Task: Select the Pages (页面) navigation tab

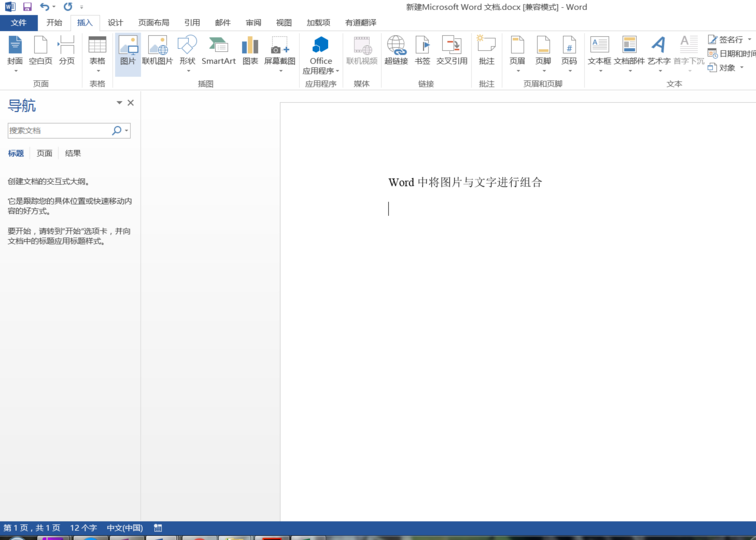Action: (44, 153)
